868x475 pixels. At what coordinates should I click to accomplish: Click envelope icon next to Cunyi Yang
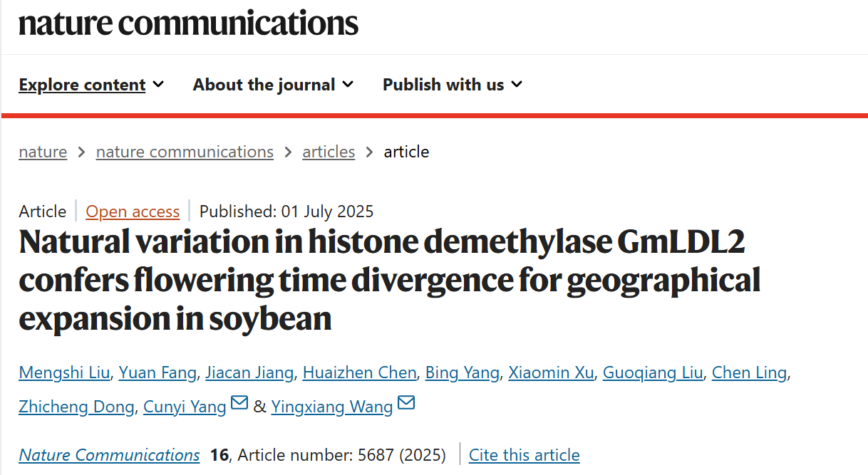tap(239, 404)
